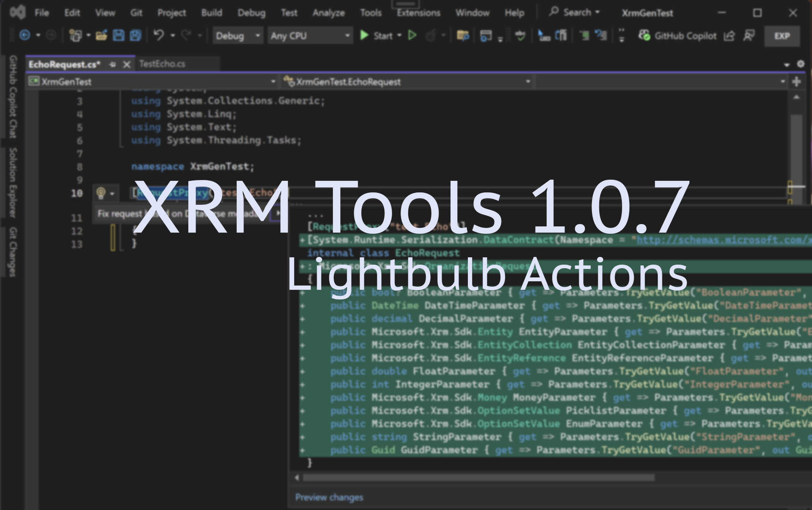Open GitHub Copilot button
Viewport: 812px width, 510px height.
coord(677,36)
